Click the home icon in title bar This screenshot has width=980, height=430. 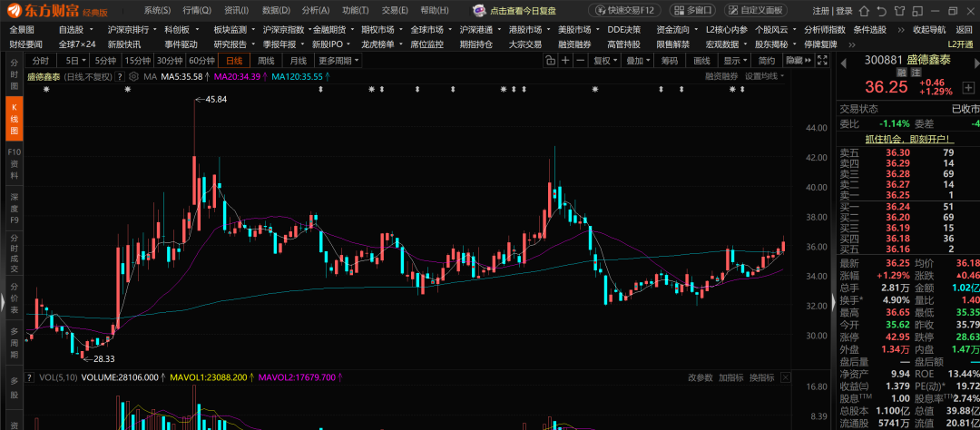[x=865, y=11]
